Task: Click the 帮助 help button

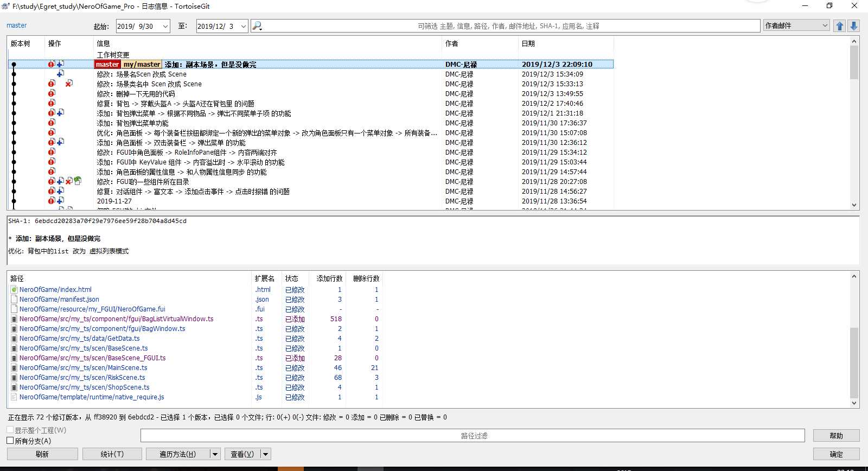Action: point(836,436)
